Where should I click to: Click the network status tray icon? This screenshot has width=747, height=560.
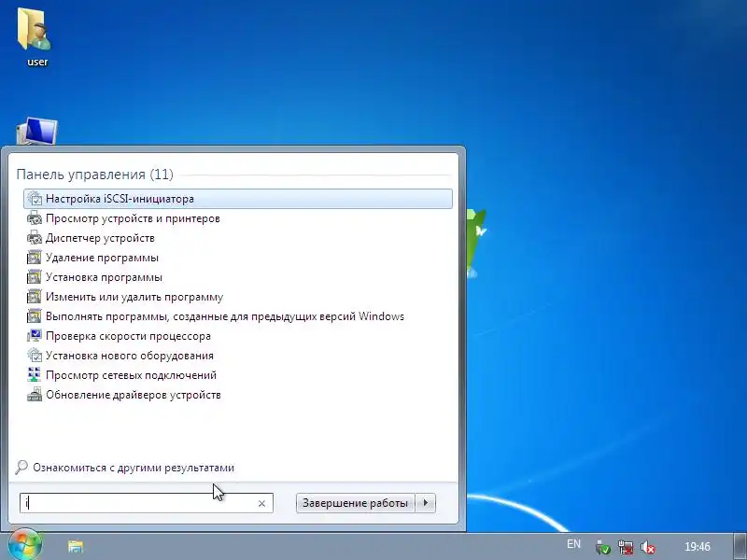tap(626, 547)
